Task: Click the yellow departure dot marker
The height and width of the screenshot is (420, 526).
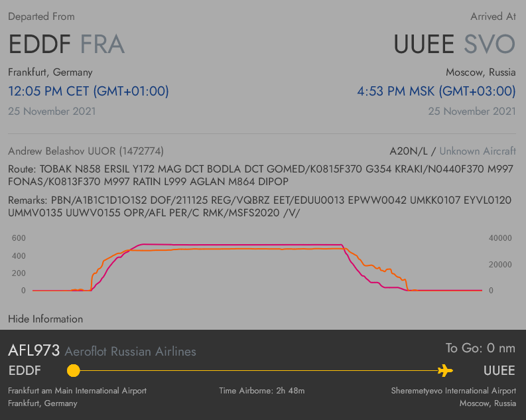Action: click(x=74, y=370)
